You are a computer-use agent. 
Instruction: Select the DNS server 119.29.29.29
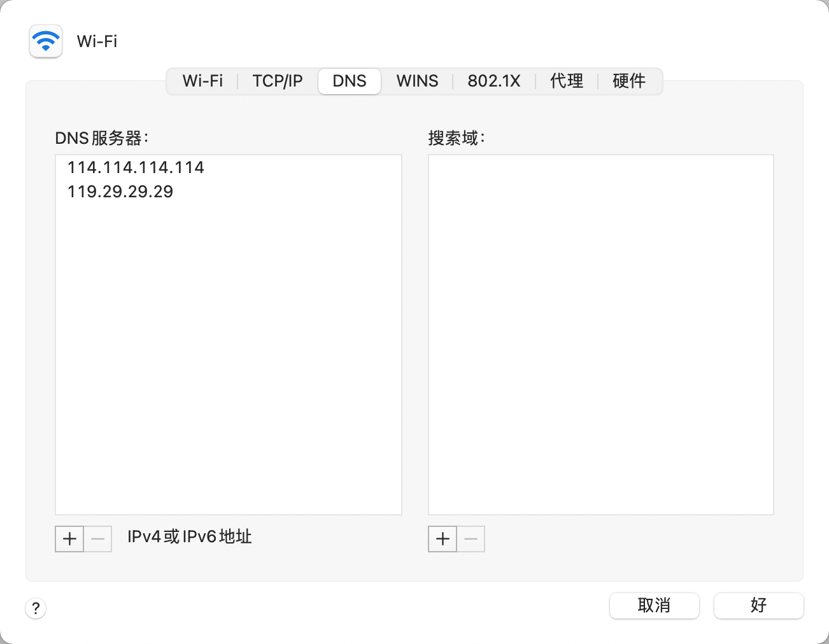[120, 192]
